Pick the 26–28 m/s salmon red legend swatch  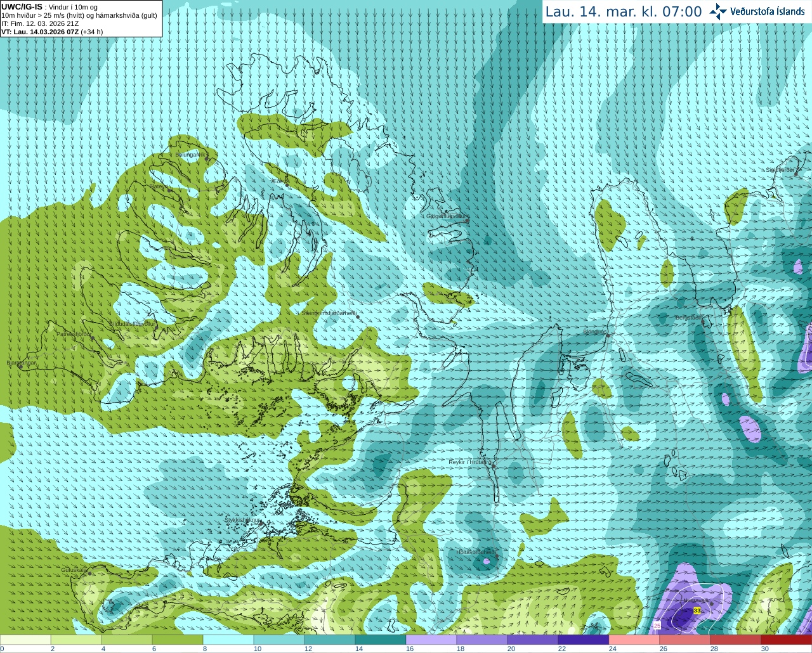coord(685,640)
